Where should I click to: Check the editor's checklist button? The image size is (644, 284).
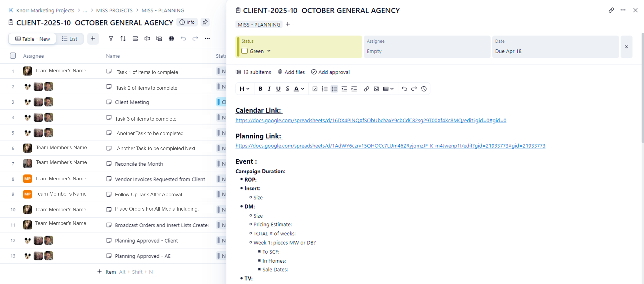315,89
